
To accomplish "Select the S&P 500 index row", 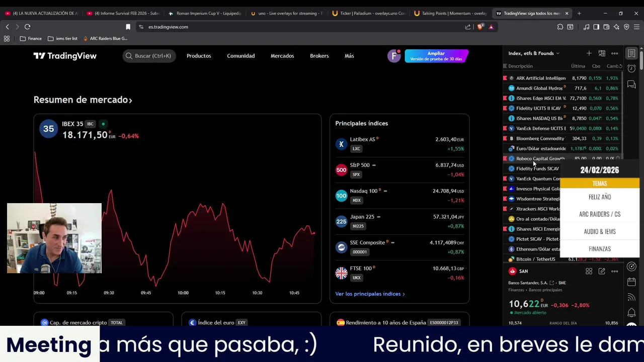I will click(399, 170).
